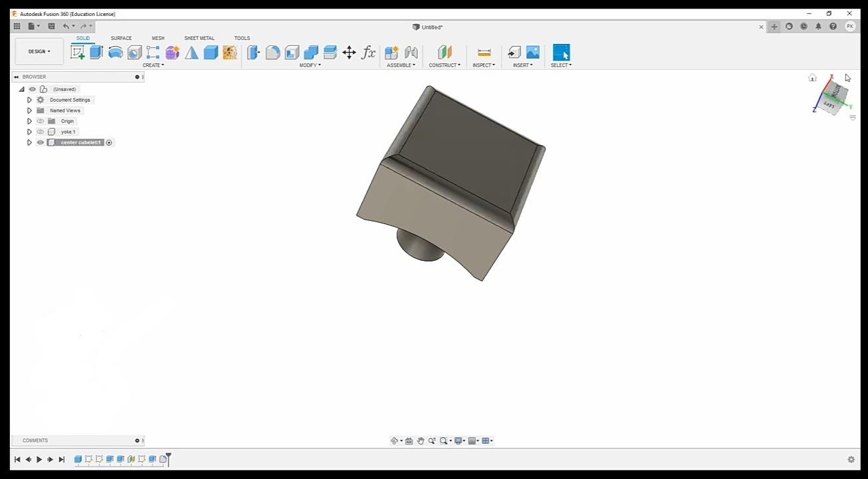868x479 pixels.
Task: Activate the Move/Copy tool
Action: tap(349, 53)
